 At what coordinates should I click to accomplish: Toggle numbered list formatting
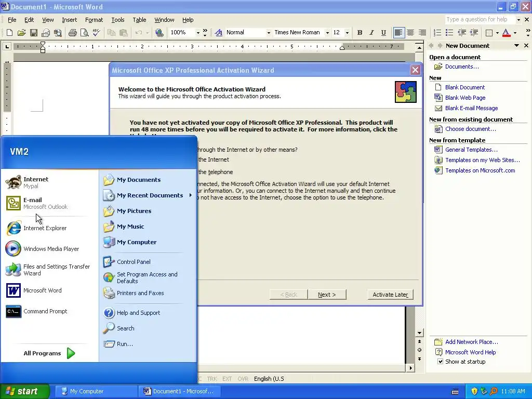(437, 33)
